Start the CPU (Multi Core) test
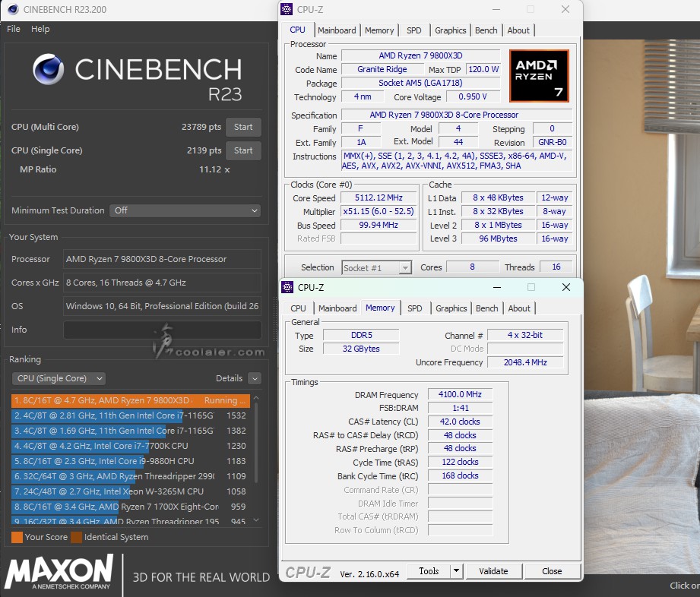Viewport: 700px width, 597px height. [243, 127]
